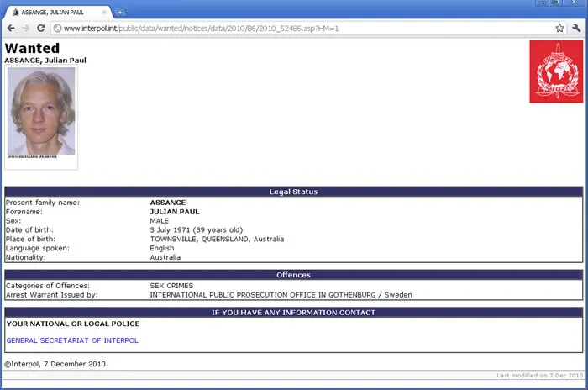This screenshot has width=588, height=390.
Task: Open a new tab with the plus button
Action: click(x=119, y=13)
